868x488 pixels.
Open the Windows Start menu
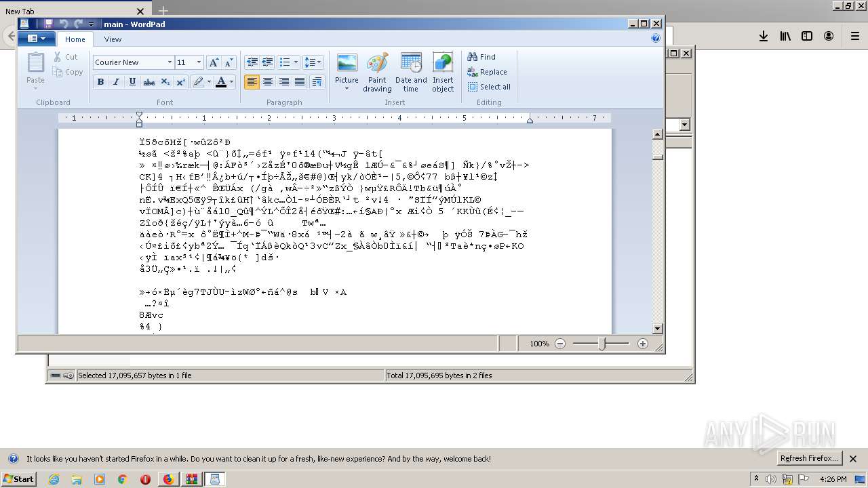click(x=18, y=479)
